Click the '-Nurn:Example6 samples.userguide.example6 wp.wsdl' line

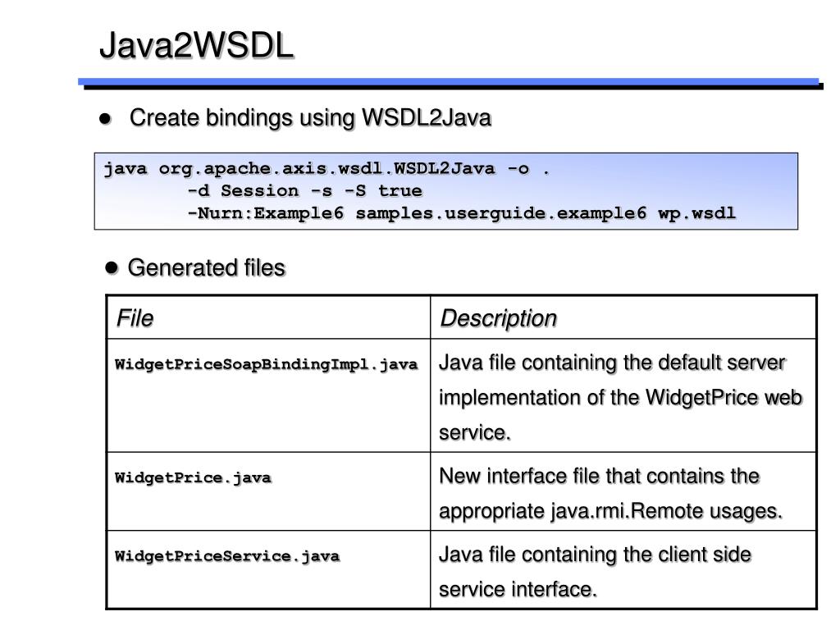461,213
